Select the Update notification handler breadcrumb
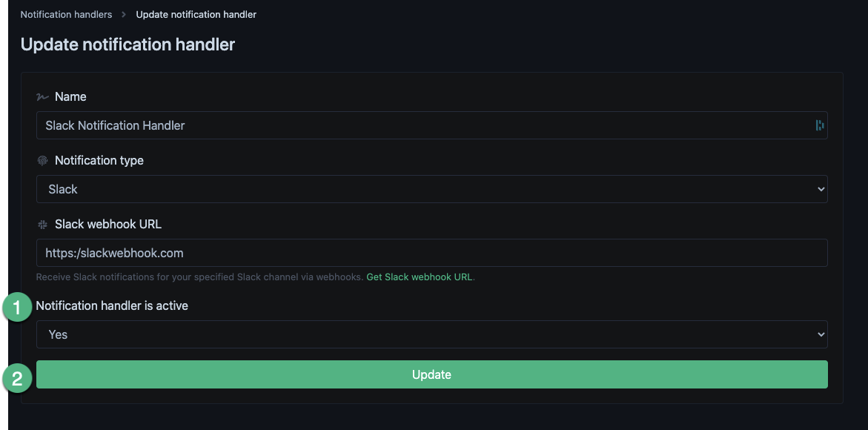The height and width of the screenshot is (430, 868). click(196, 15)
